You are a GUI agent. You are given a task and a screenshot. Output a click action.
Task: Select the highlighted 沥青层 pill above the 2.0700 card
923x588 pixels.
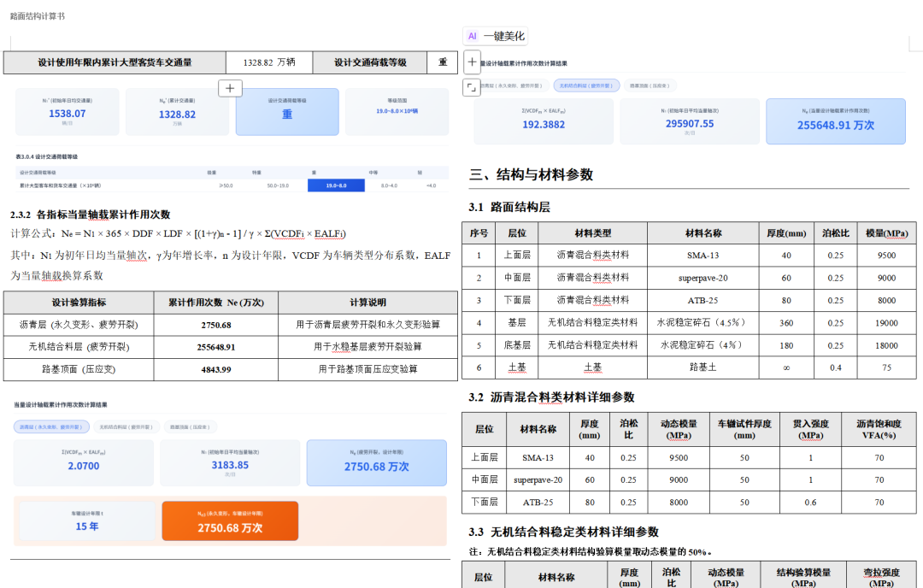point(52,426)
